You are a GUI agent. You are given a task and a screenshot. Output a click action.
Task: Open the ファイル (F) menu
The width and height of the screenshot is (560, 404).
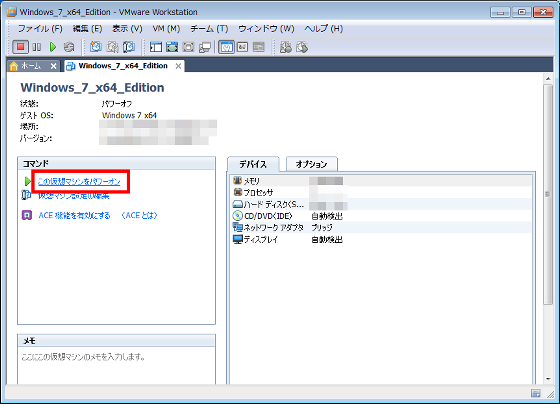[40, 29]
